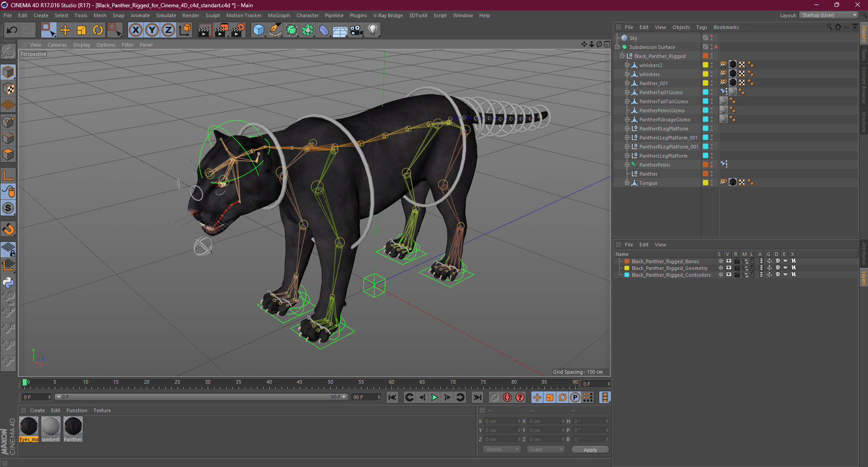Go to start of animation
868x467 pixels.
(392, 397)
